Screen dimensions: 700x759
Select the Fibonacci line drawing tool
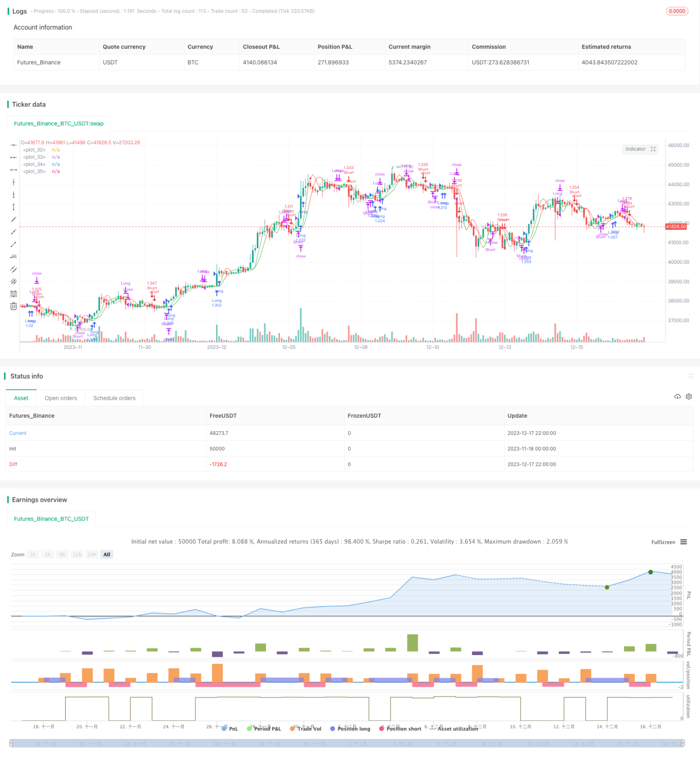click(x=13, y=294)
